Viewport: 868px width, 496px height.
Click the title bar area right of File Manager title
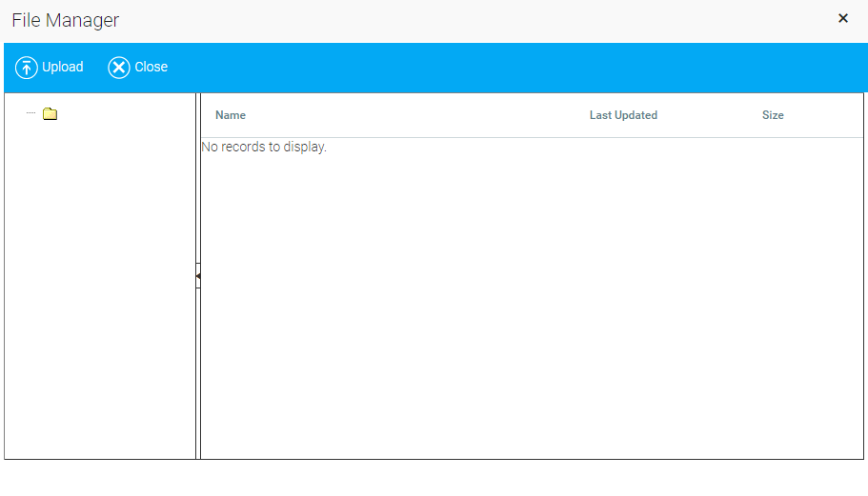(476, 20)
